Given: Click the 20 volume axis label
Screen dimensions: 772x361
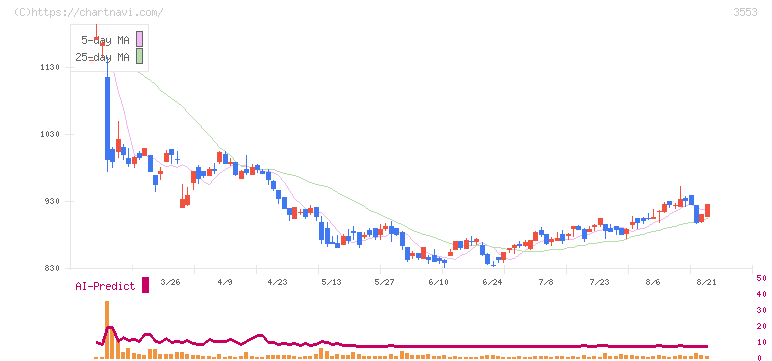Looking at the screenshot, I should 761,326.
